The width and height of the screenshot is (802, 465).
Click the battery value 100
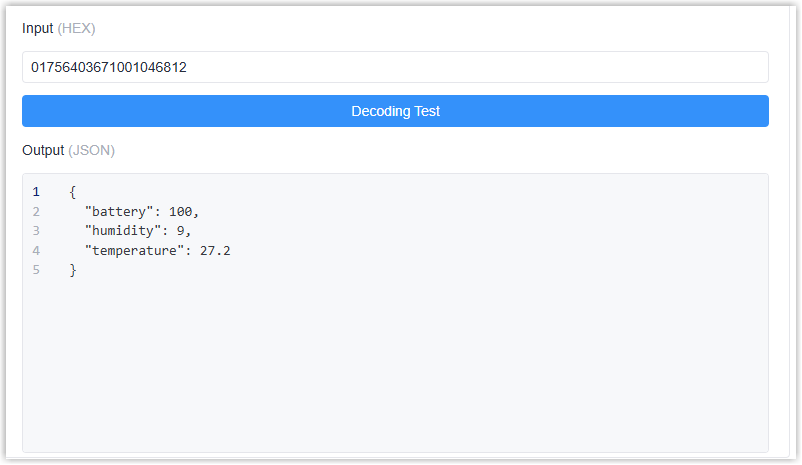point(181,211)
